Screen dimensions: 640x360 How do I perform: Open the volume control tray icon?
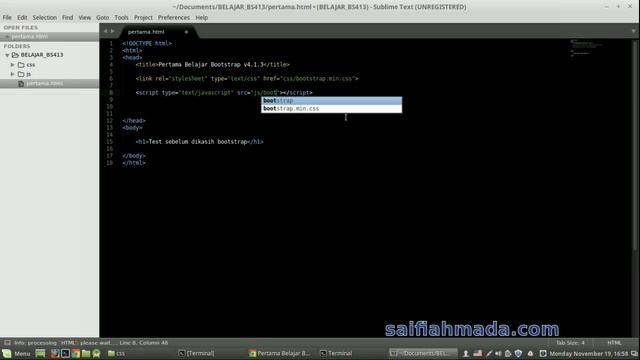coord(498,353)
